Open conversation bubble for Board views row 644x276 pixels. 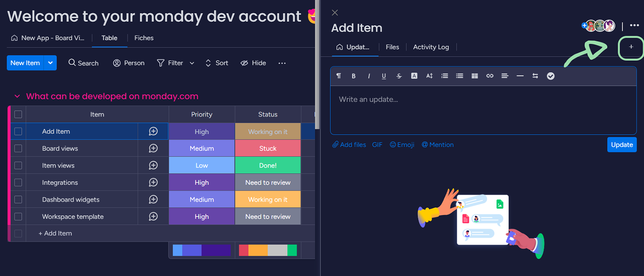(153, 148)
